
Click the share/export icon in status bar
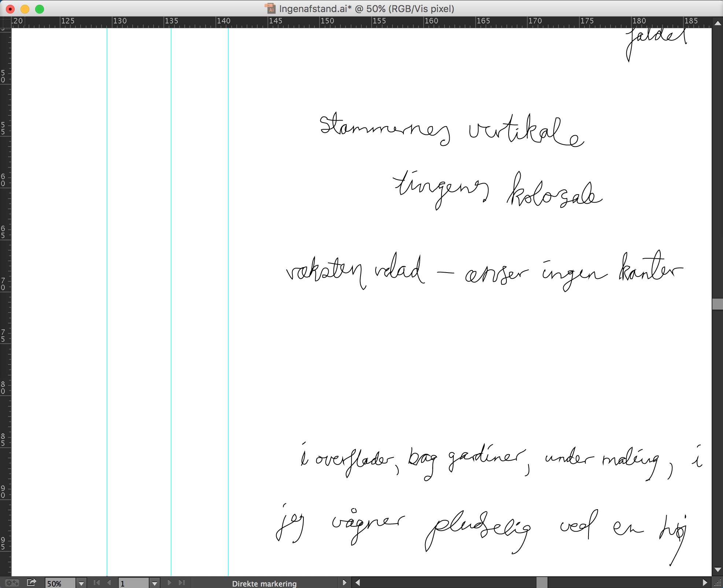pos(32,583)
